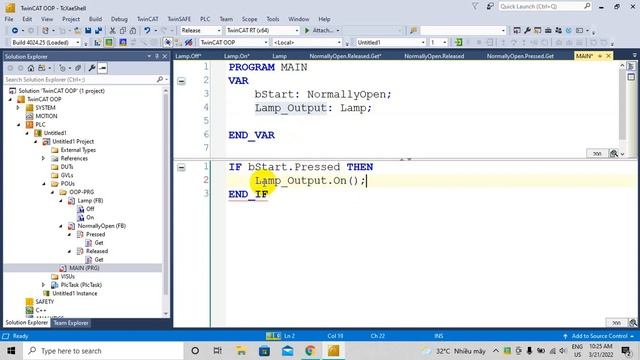Click the notifications flag icon near Quick Launch
Screen dimensions: 640x360
tap(475, 6)
